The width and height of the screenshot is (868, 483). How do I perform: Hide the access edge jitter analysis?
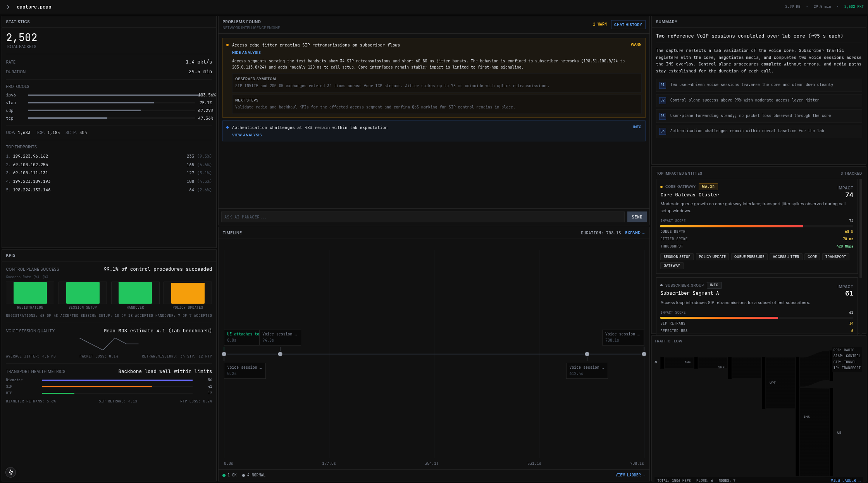coord(246,52)
